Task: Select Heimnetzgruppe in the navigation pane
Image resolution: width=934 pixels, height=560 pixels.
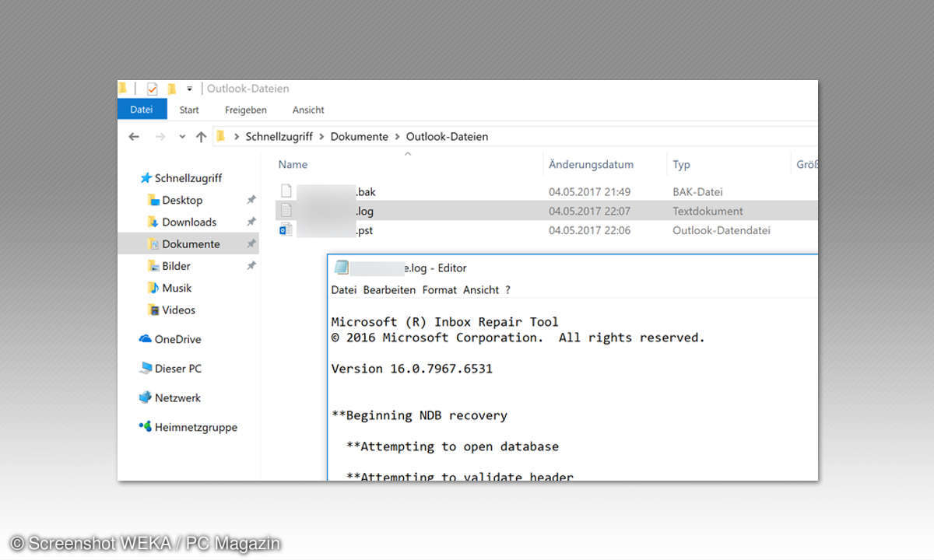Action: (196, 427)
